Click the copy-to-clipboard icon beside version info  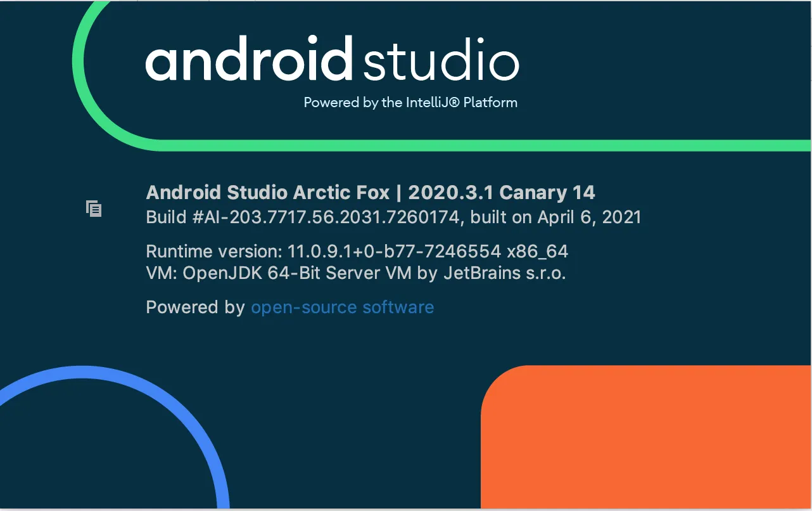tap(94, 209)
